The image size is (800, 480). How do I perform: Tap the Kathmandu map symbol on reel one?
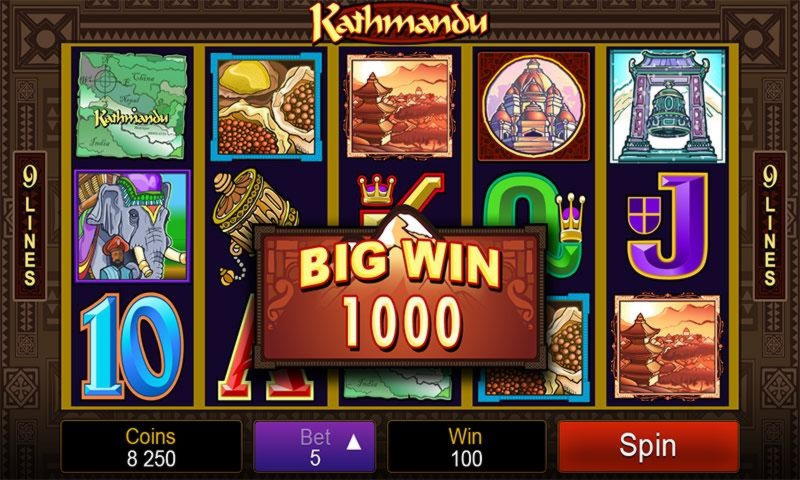pyautogui.click(x=132, y=105)
